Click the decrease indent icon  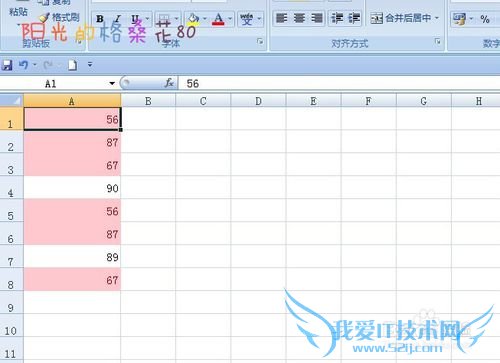pos(337,18)
